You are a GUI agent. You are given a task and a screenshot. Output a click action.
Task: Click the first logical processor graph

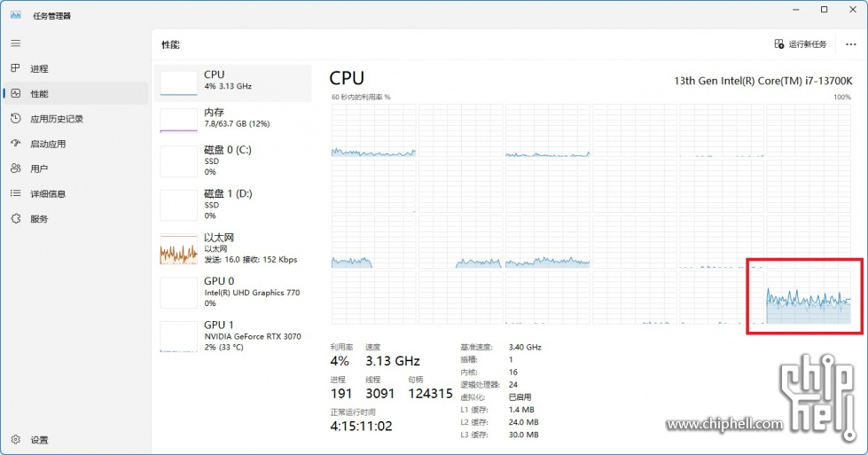tap(373, 130)
